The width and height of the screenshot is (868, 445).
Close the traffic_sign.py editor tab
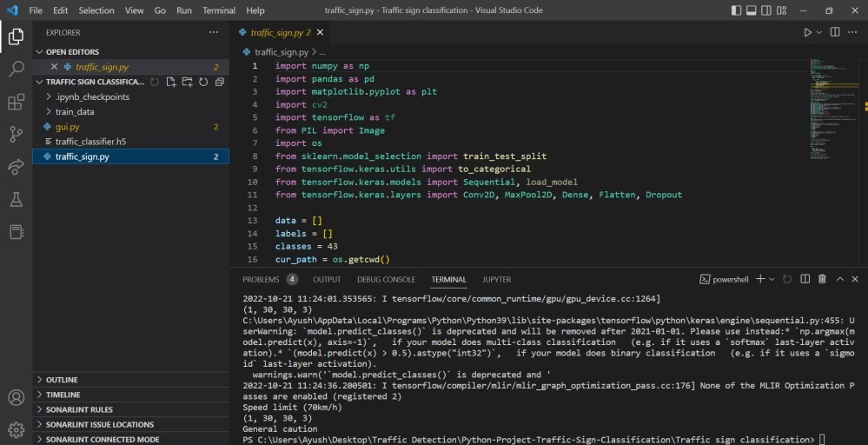click(x=320, y=33)
